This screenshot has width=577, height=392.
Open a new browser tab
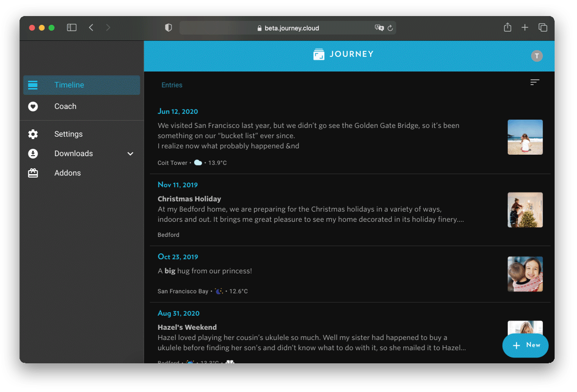[x=525, y=28]
